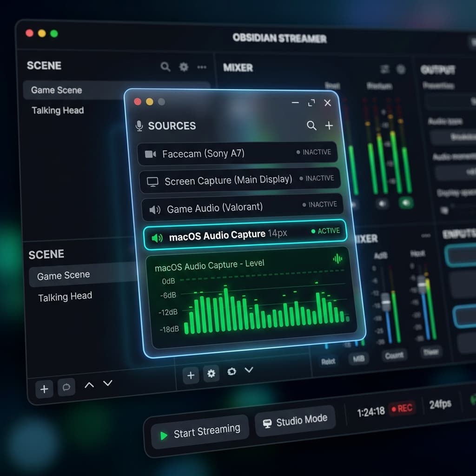Open source properties via the gear icon
476x476 pixels.
211,373
